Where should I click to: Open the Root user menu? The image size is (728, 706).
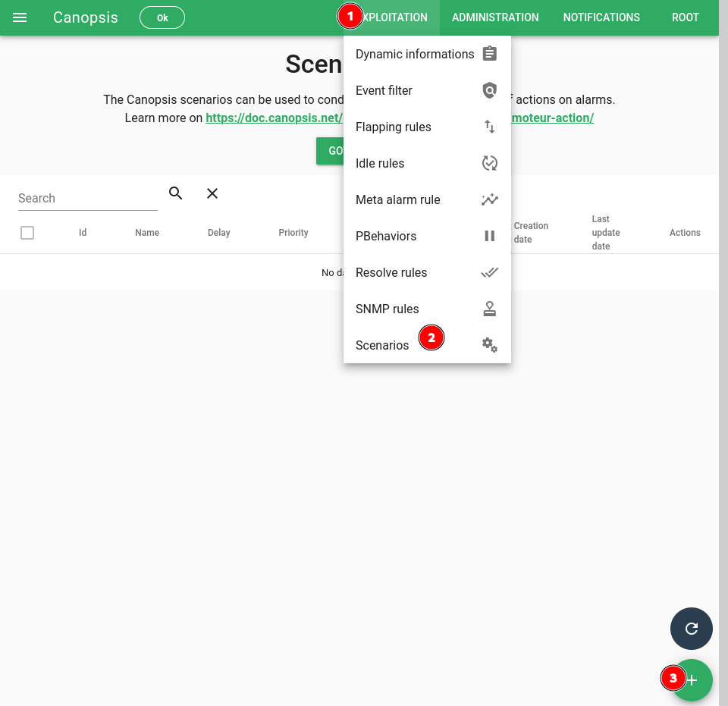pos(685,17)
